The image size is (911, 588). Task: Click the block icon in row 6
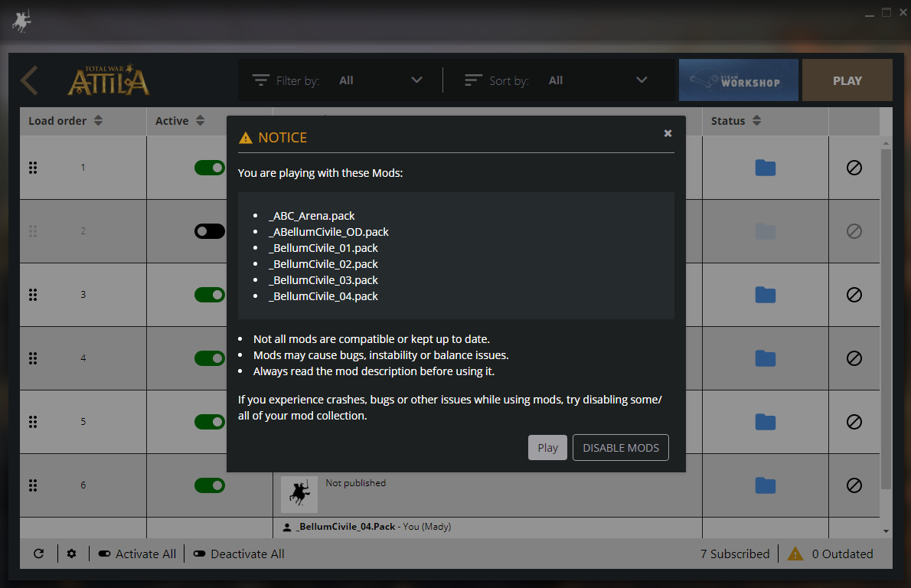(x=854, y=485)
